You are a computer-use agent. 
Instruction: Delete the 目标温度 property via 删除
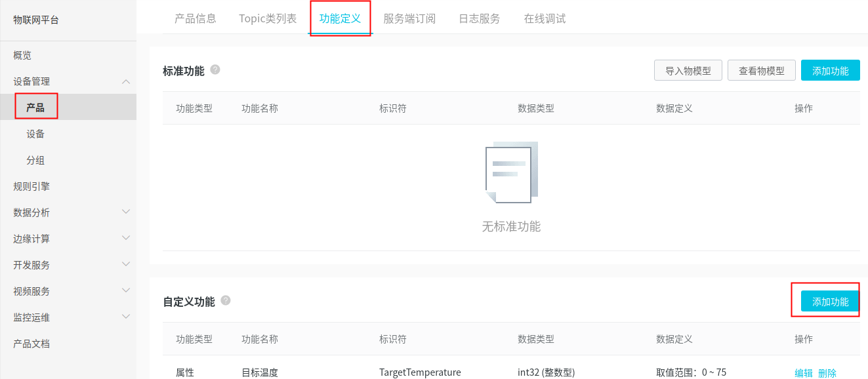tap(827, 373)
